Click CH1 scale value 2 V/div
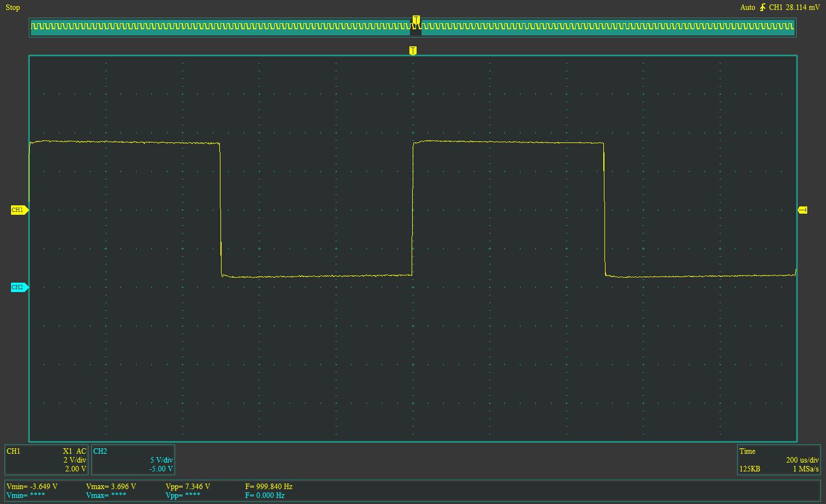This screenshot has width=826, height=504. click(75, 460)
